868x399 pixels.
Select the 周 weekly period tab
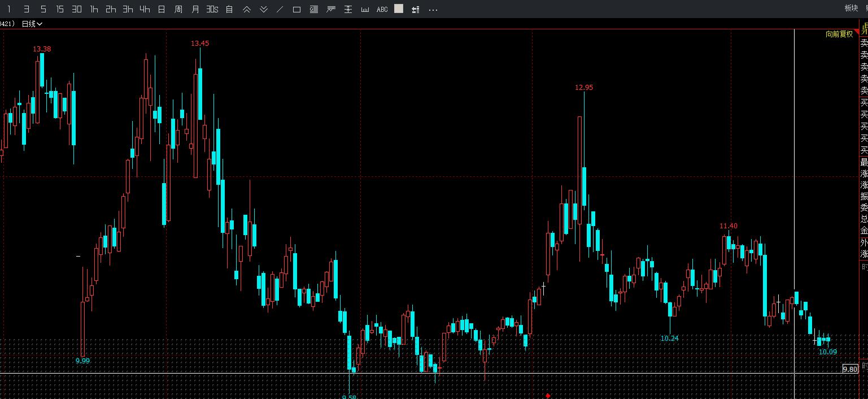[178, 9]
